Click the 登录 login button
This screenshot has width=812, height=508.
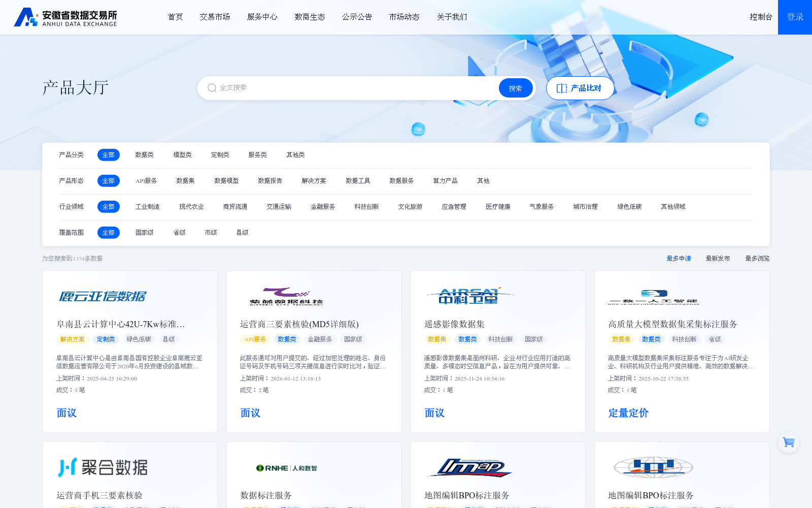(795, 17)
